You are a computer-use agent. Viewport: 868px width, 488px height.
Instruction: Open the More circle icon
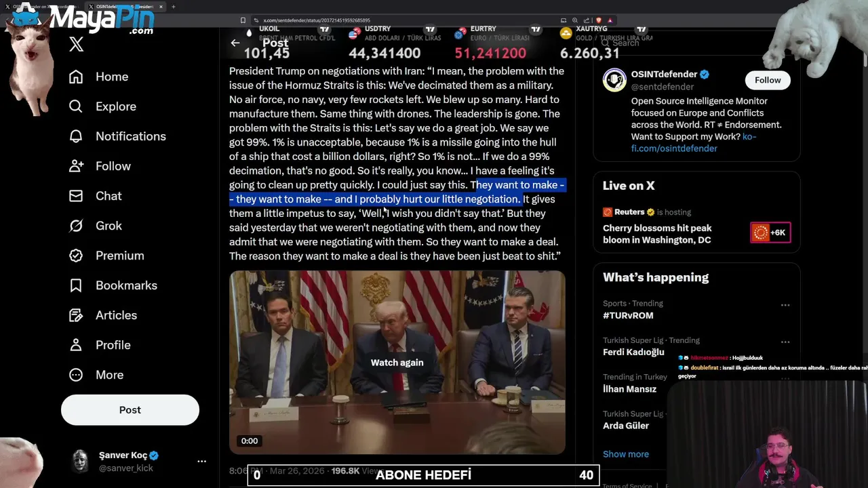pos(76,375)
